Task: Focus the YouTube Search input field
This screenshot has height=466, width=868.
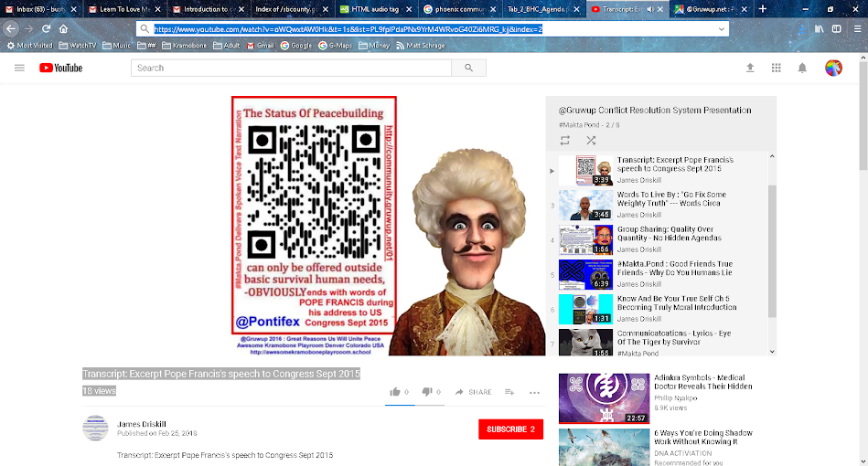Action: [291, 68]
